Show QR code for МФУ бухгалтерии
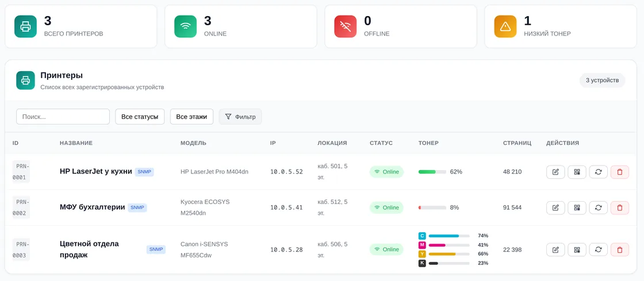Screen dimensions: 644x281 (x=577, y=207)
